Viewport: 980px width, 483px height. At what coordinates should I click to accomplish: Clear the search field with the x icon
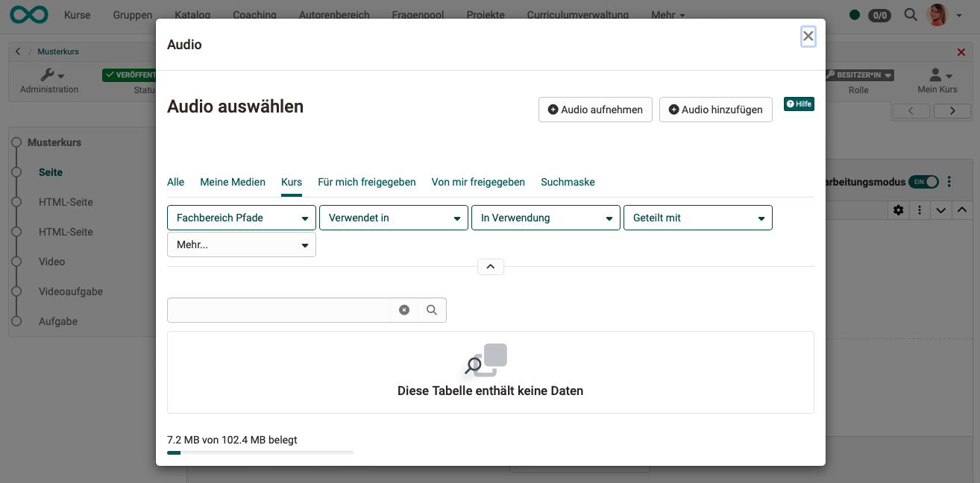(404, 310)
